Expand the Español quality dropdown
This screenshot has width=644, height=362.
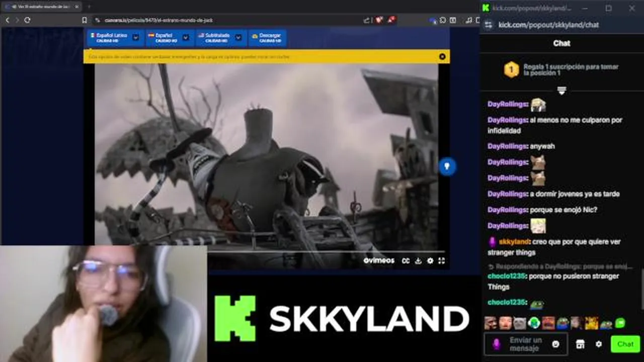coord(186,38)
